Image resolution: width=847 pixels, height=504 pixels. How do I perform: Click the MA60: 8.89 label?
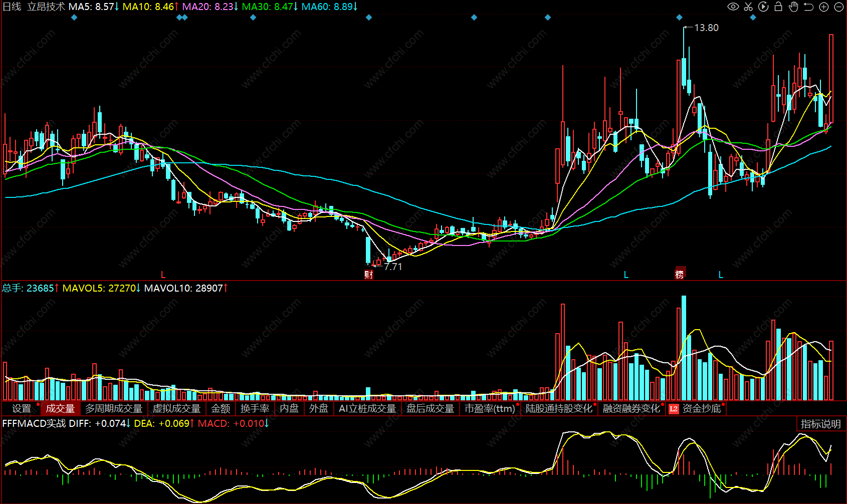coord(329,7)
